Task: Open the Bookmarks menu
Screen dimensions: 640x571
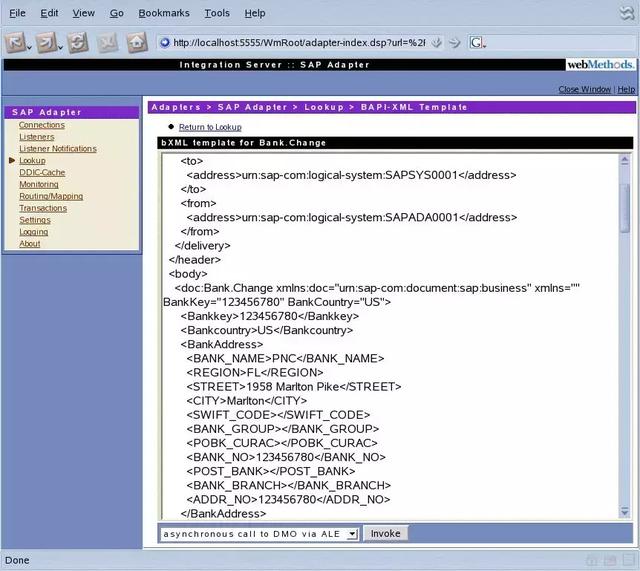Action: [x=164, y=13]
